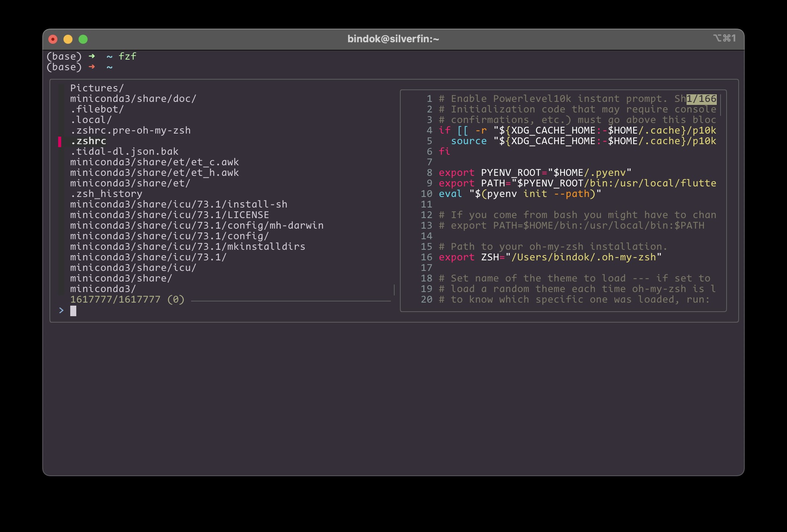Click the yellow minimize window button

tap(68, 39)
